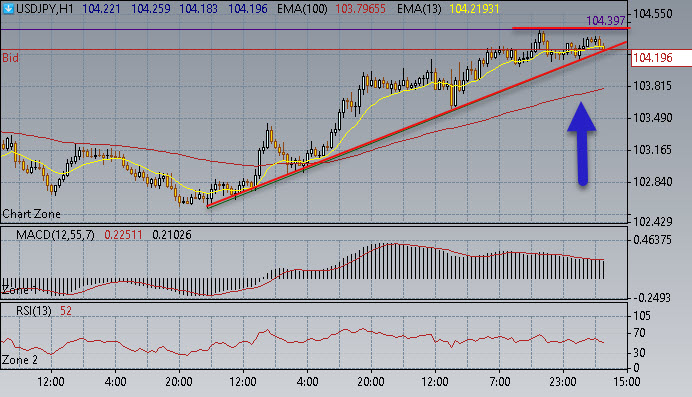Click the RSI(13) indicator title
Screen dimensions: 692x397
tap(34, 311)
